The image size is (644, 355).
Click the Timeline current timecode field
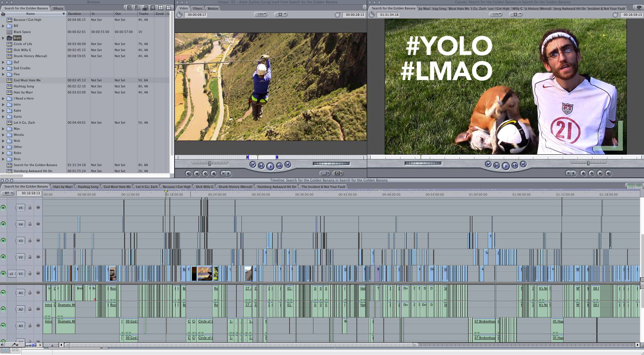tap(31, 193)
